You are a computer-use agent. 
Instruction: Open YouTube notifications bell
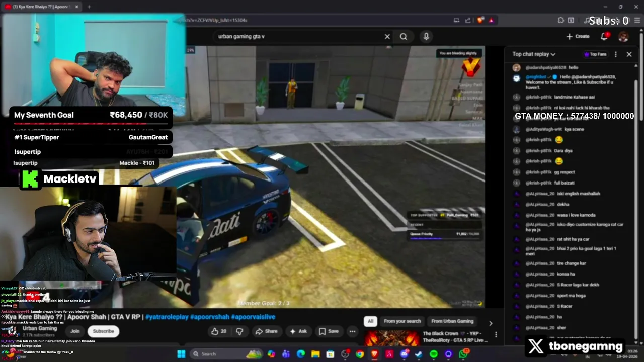pos(604,36)
